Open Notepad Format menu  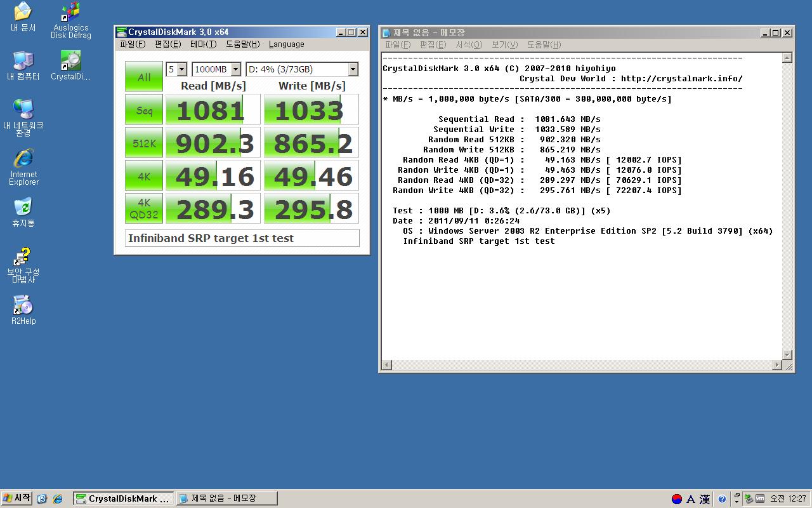(x=468, y=45)
